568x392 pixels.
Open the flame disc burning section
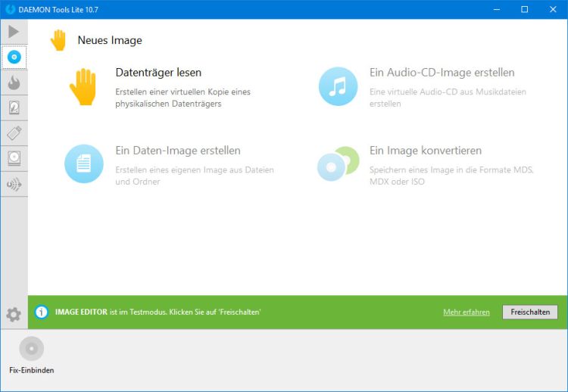[x=14, y=82]
